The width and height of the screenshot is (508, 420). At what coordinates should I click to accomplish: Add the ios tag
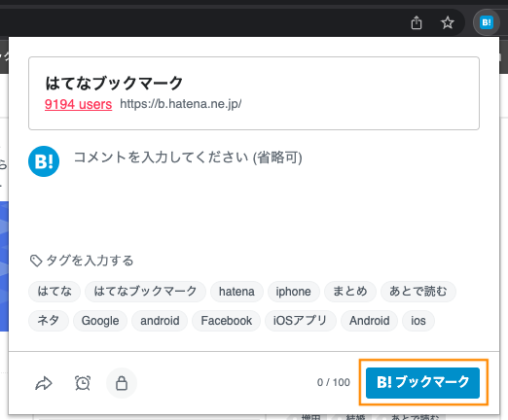click(418, 321)
